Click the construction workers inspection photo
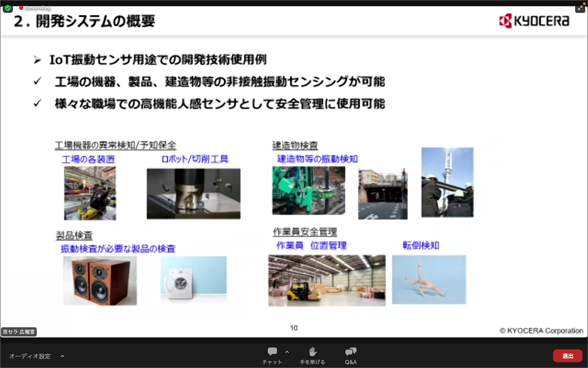588x368 pixels. tap(447, 182)
